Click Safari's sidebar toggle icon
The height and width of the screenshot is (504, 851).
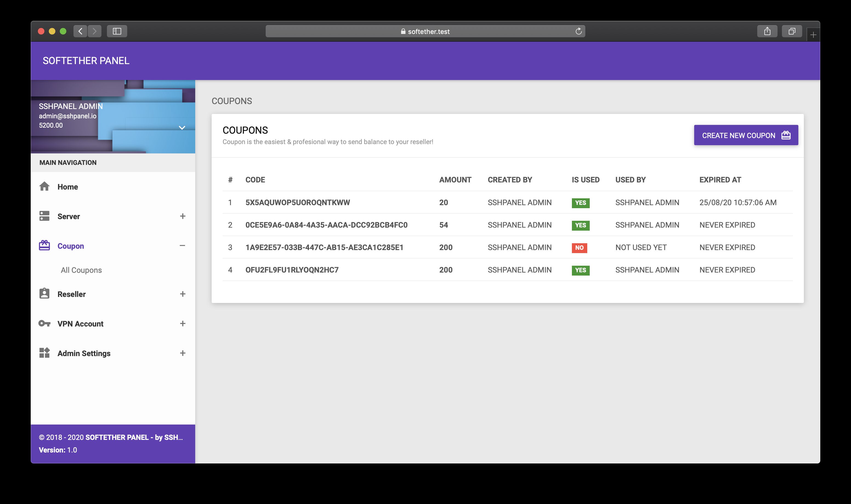tap(117, 31)
